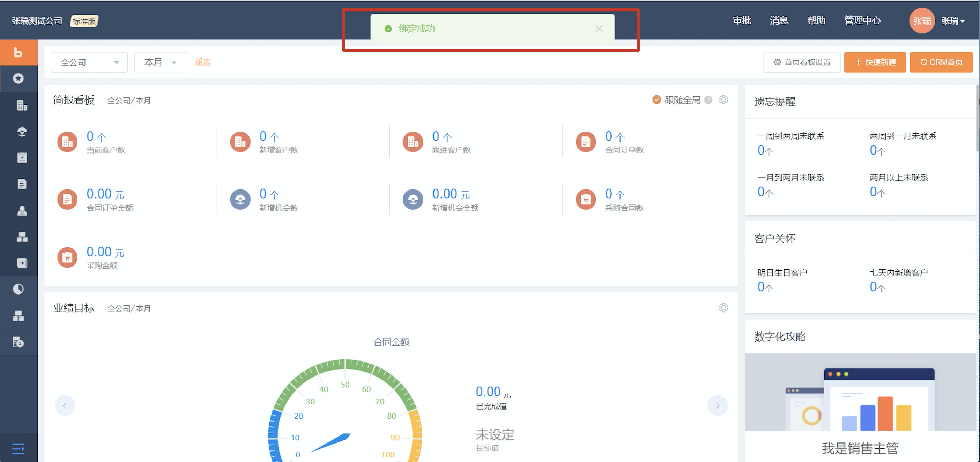Screen dimensions: 980x462
Task: Expand the 张瑞 user account menu
Action: point(953,21)
